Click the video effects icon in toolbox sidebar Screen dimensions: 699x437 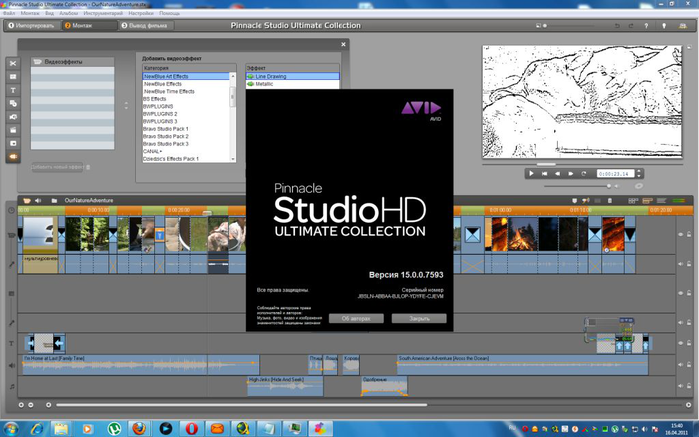point(13,156)
